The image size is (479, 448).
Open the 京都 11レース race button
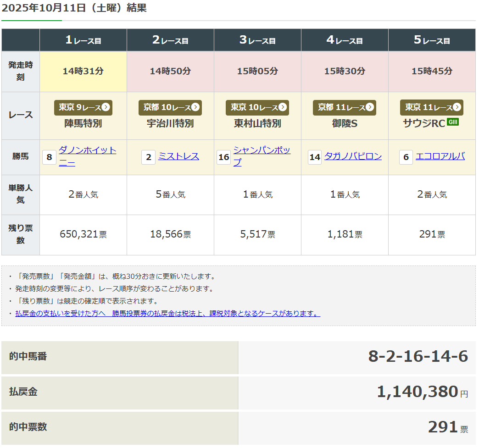pos(344,107)
